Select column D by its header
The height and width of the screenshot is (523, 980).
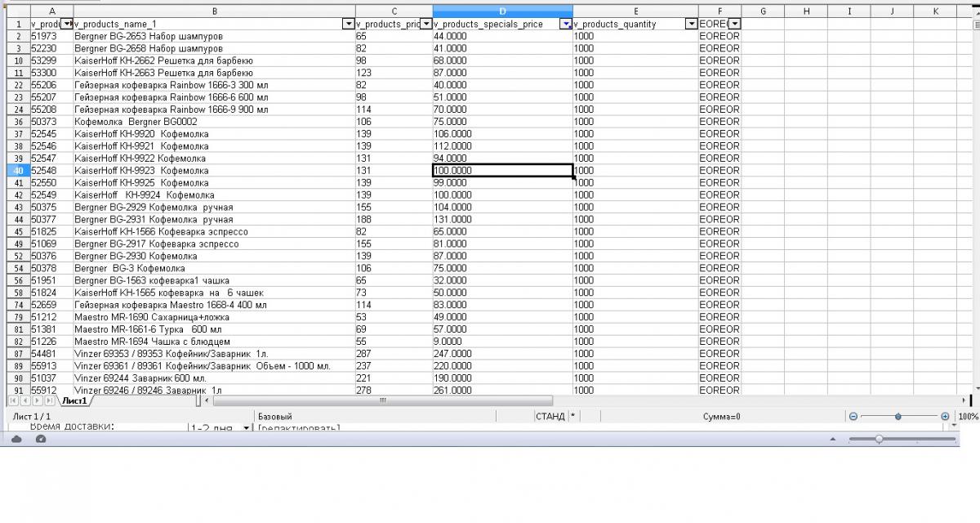pyautogui.click(x=502, y=11)
